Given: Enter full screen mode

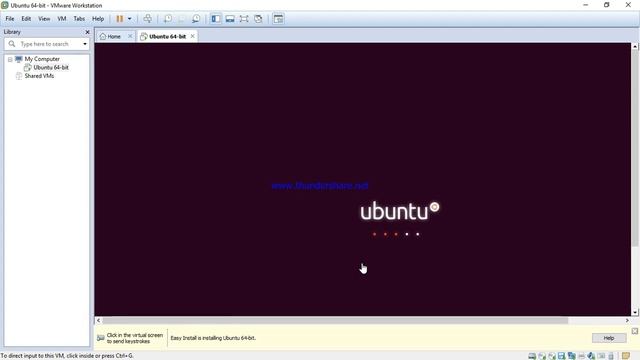Looking at the screenshot, I should (x=244, y=19).
